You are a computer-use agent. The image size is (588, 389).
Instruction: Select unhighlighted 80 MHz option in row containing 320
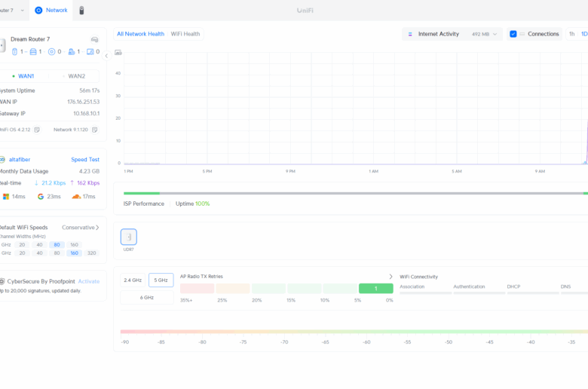pos(57,253)
